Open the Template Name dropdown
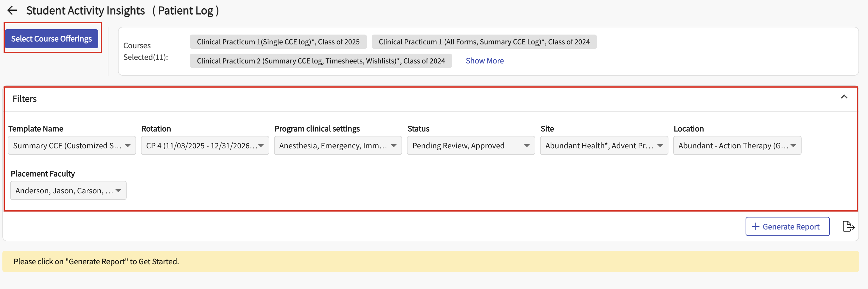This screenshot has width=868, height=289. click(x=71, y=145)
